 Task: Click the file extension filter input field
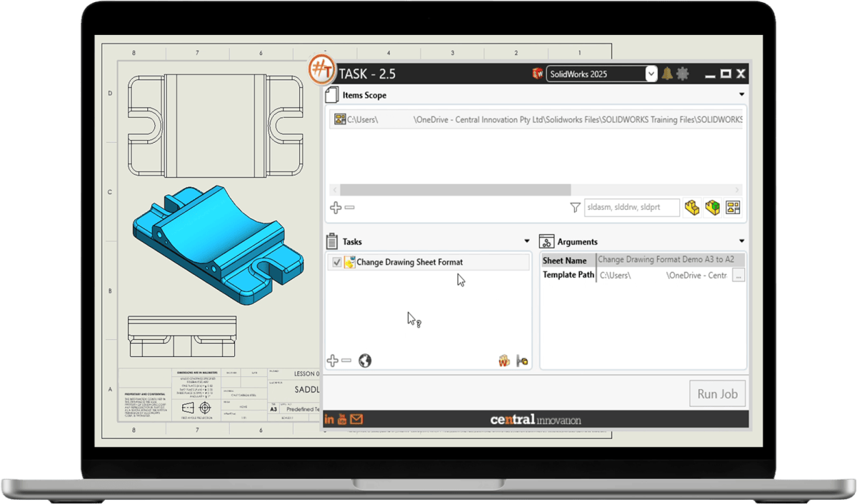click(x=631, y=208)
